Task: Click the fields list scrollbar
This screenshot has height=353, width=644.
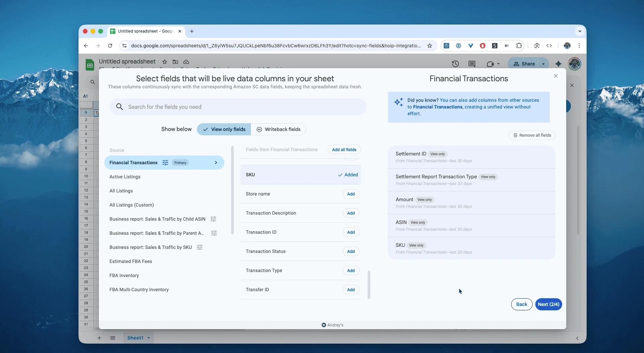Action: pyautogui.click(x=369, y=284)
